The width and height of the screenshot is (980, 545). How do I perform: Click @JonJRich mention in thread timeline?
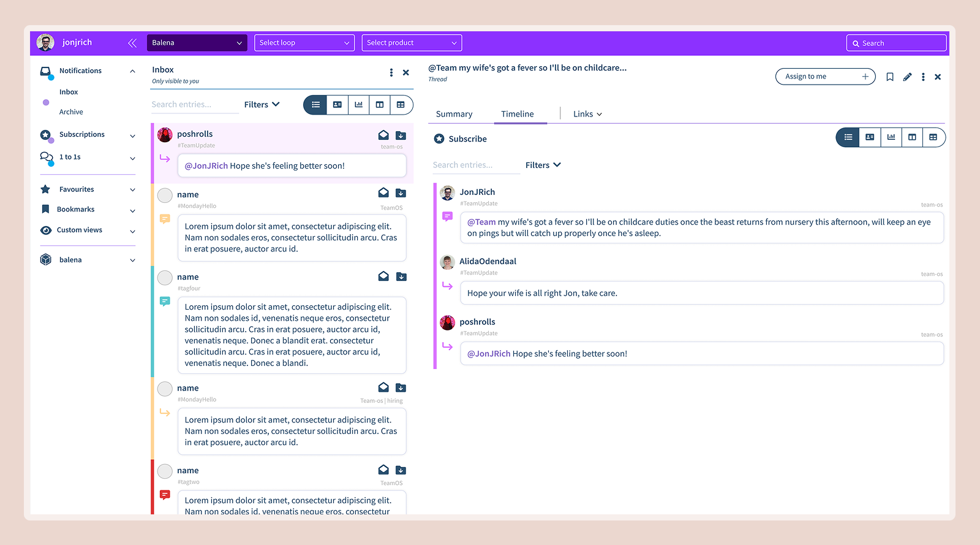489,354
